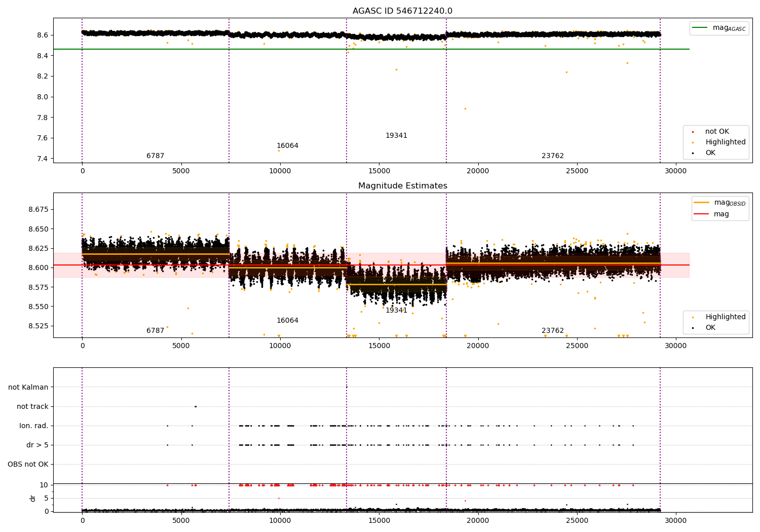Viewport: 760px width, 532px height.
Task: Click x-axis tick 25000 under bottom plot
Action: 577,521
